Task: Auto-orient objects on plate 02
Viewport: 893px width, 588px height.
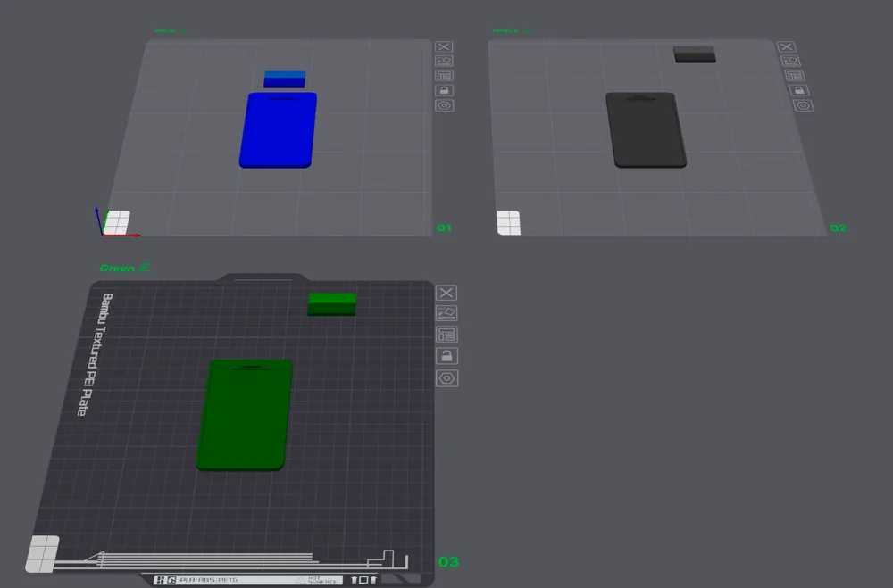Action: [789, 61]
